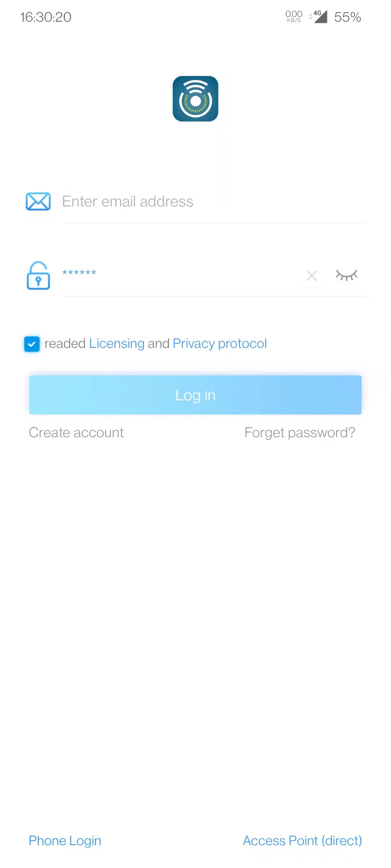Click the padlock password icon
The width and height of the screenshot is (391, 868).
38,276
